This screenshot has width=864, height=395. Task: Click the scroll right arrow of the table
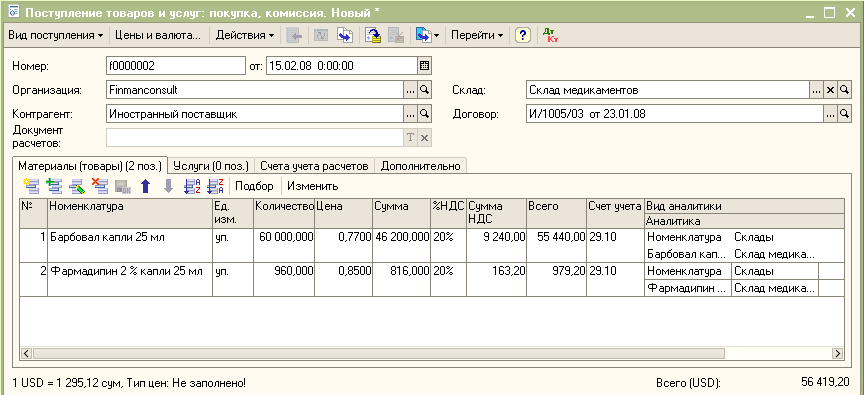[838, 353]
